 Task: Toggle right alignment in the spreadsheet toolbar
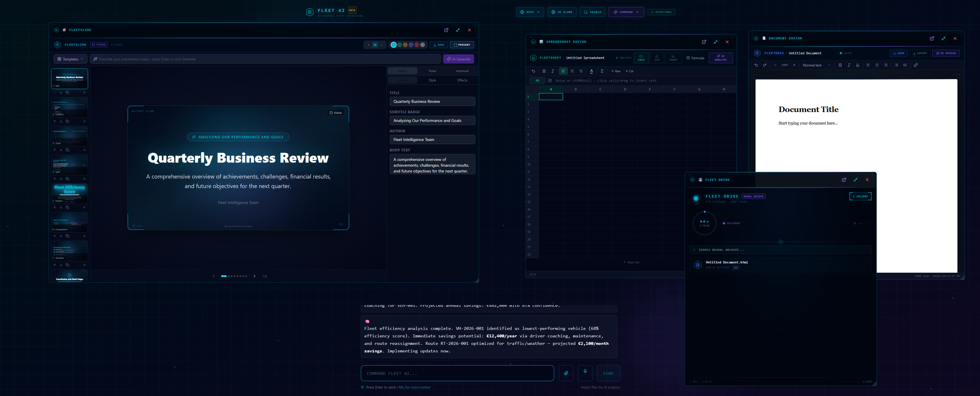581,71
